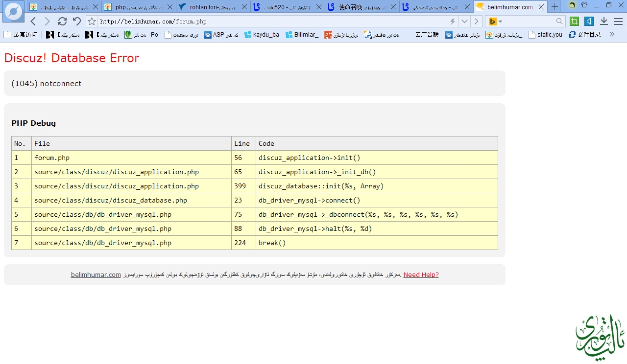Click the Bing search input box
The image size is (627, 364).
pos(529,22)
